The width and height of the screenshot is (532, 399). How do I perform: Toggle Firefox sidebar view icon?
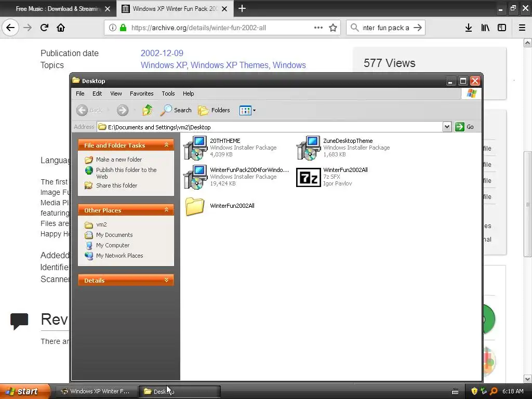[502, 28]
